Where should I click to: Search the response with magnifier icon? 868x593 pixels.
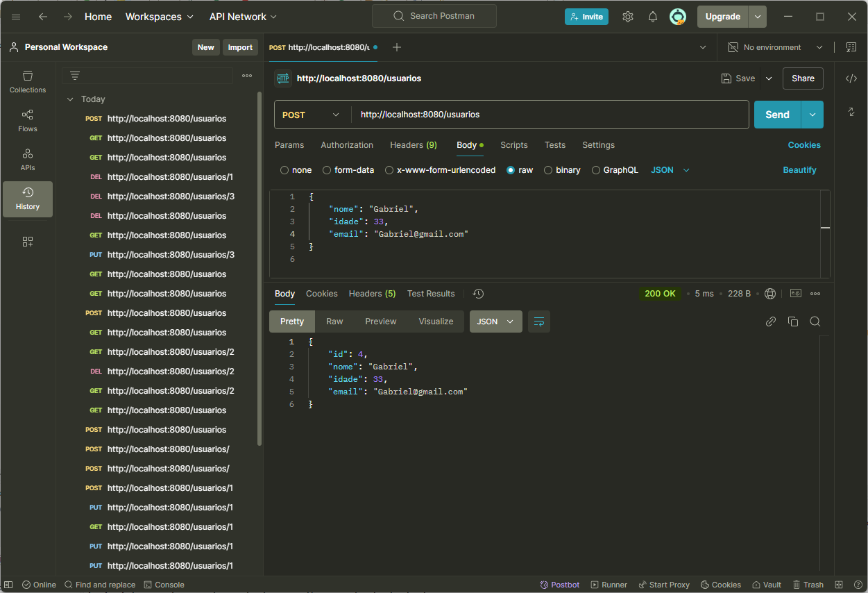tap(815, 321)
